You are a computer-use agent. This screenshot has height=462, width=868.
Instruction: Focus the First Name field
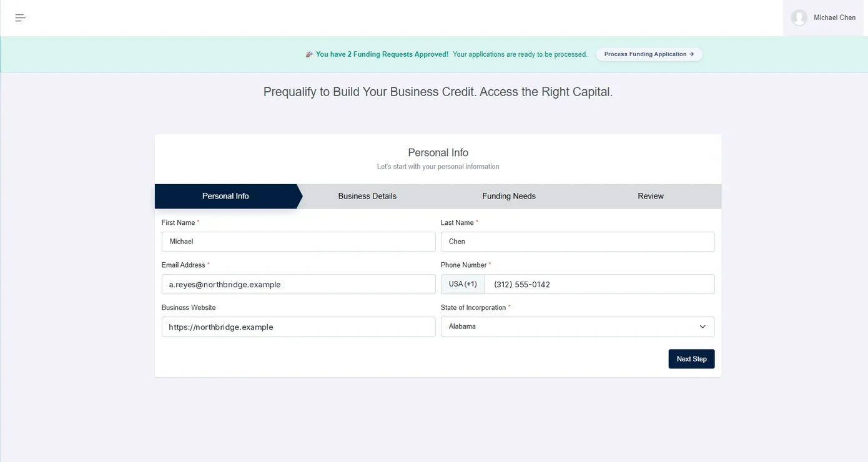(x=298, y=242)
